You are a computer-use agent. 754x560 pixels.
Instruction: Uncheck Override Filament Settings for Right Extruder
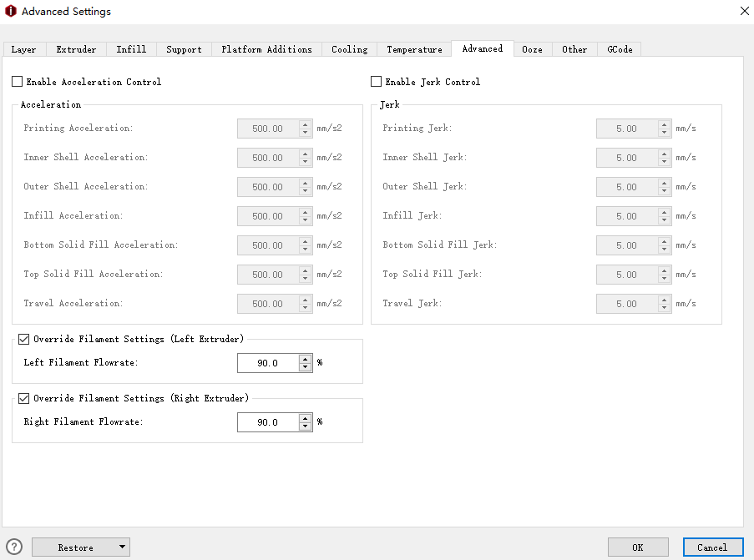tap(24, 398)
